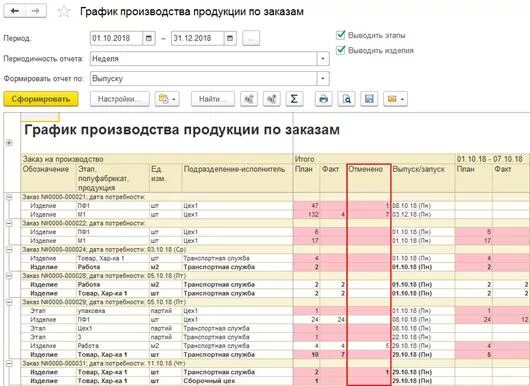Print the report with the printer icon

click(x=323, y=99)
